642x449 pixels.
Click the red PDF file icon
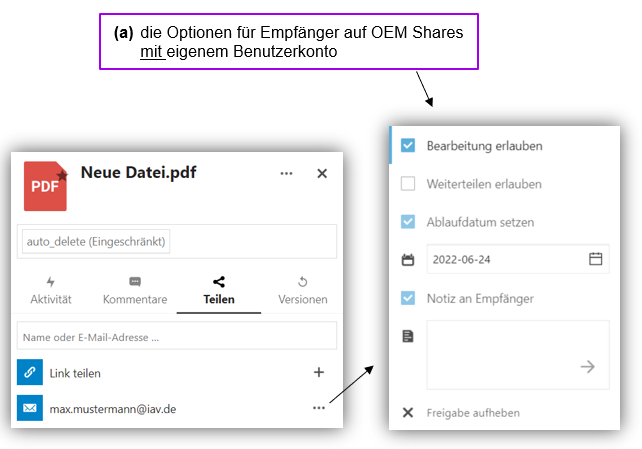click(x=45, y=185)
